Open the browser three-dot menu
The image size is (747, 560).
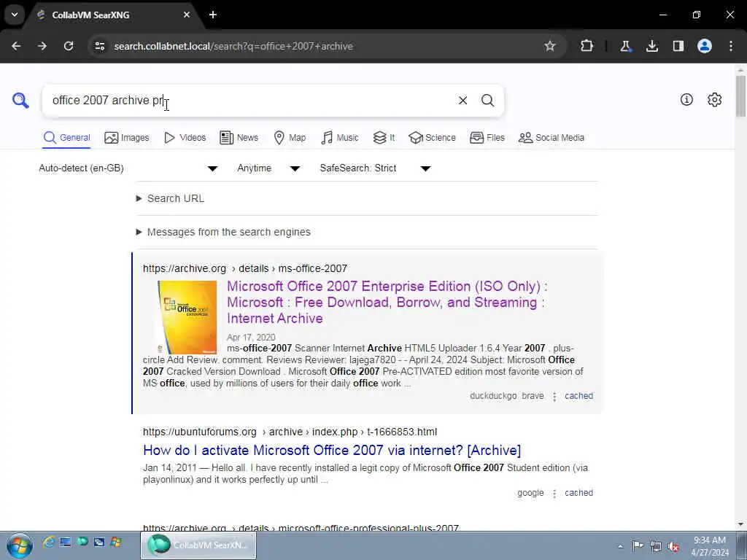pos(731,46)
